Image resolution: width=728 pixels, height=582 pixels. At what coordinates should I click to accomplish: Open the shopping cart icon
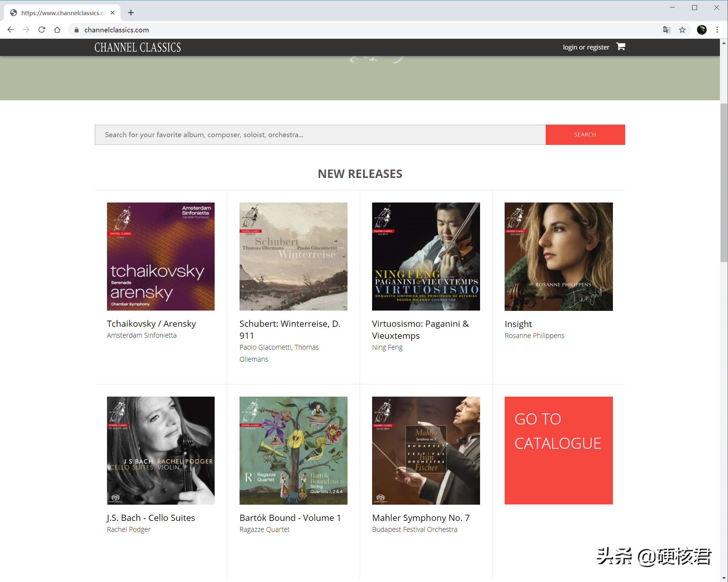(621, 47)
